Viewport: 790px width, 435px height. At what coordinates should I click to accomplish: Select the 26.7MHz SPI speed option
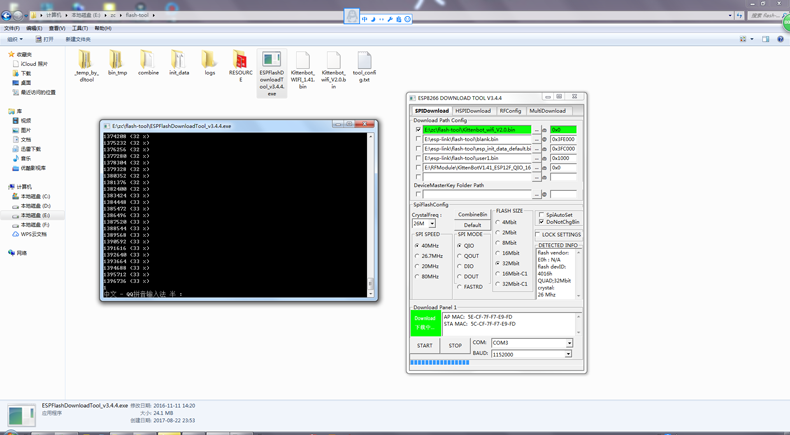point(418,256)
